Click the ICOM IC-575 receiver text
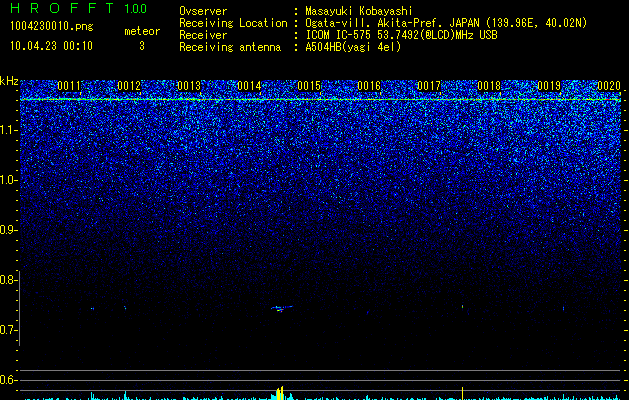This screenshot has width=629, height=400. [x=401, y=35]
